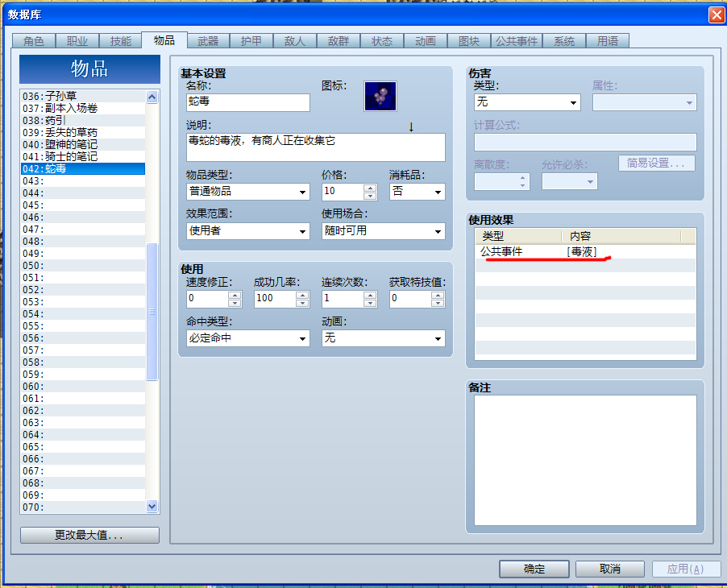
Task: Switch to the 角色 tab
Action: (x=34, y=41)
